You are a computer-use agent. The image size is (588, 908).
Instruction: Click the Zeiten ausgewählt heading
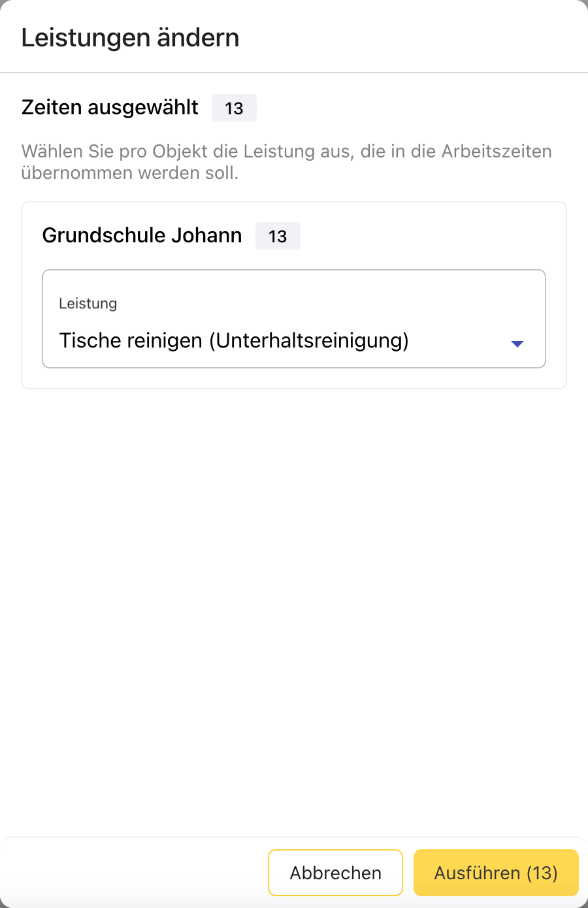(x=110, y=107)
